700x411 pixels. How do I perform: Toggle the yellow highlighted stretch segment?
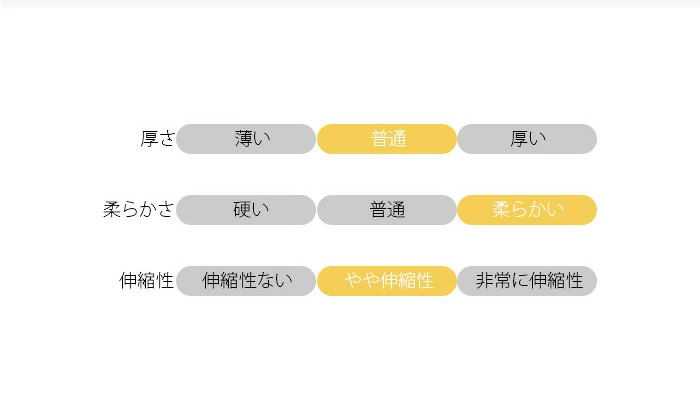(x=387, y=281)
